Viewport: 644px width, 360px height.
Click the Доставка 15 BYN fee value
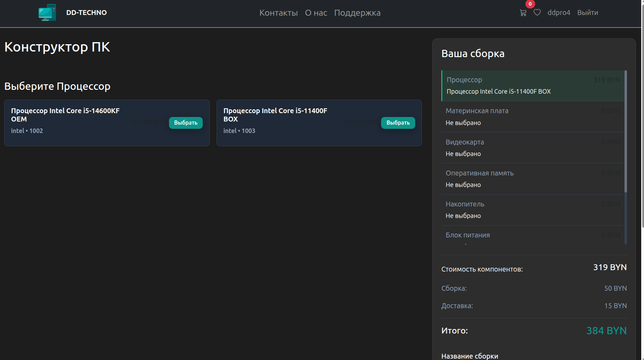pyautogui.click(x=615, y=306)
